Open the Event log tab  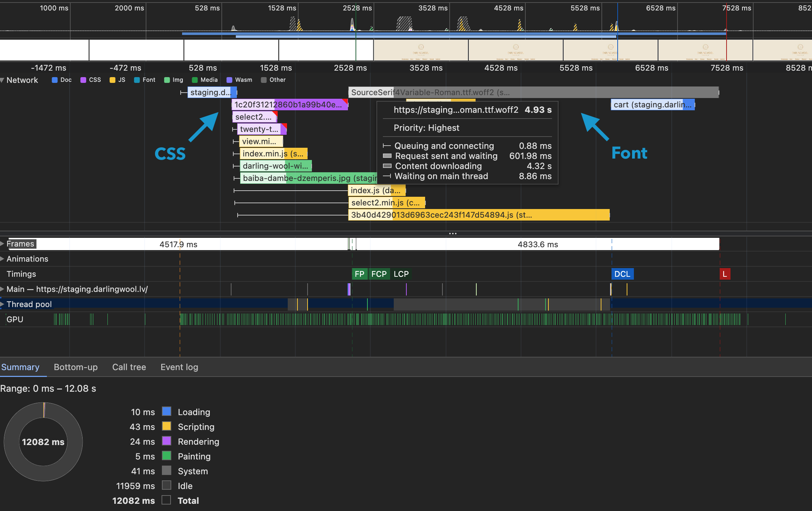click(x=179, y=367)
